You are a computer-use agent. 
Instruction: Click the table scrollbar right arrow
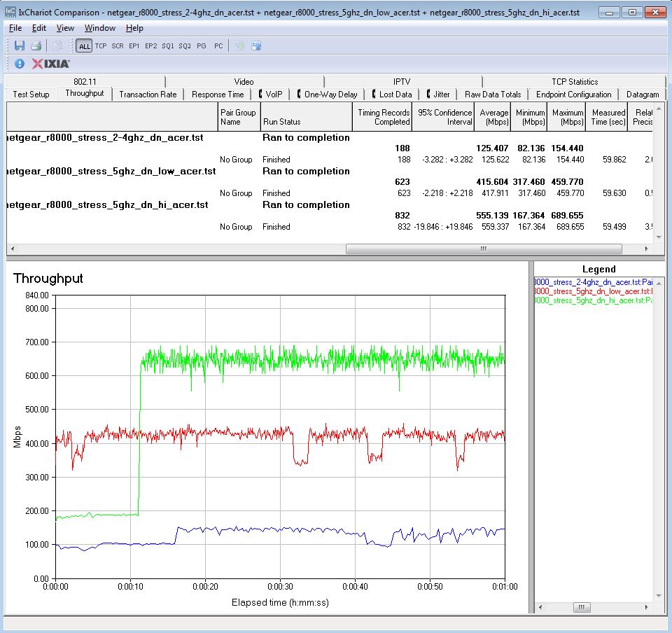click(x=646, y=249)
